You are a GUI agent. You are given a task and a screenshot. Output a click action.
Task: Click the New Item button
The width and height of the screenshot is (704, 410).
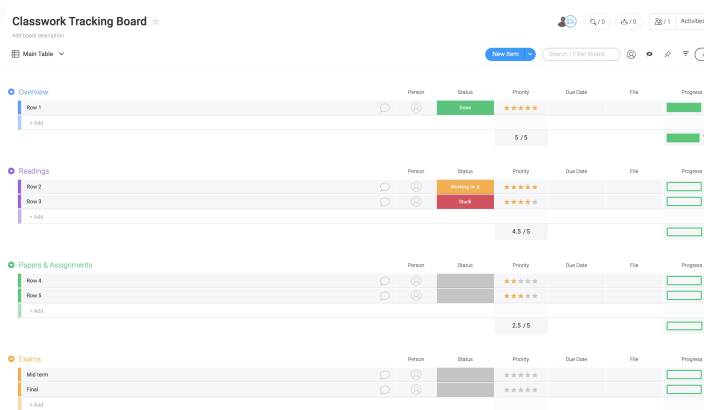(505, 54)
